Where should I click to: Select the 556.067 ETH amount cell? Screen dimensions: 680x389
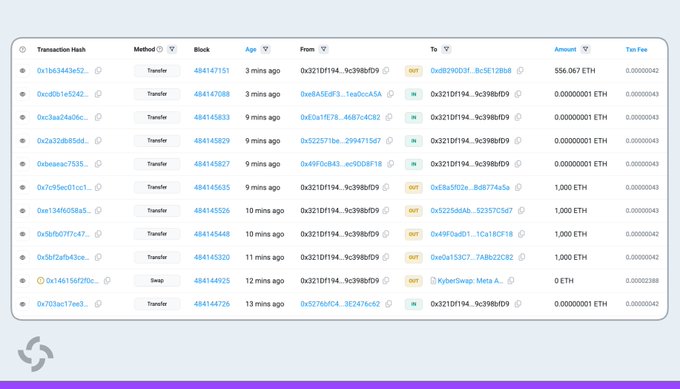575,71
